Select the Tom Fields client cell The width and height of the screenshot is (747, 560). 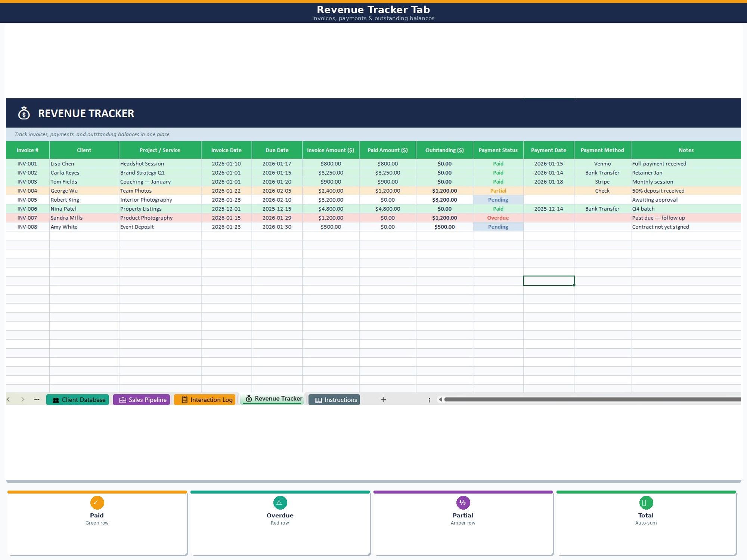point(84,182)
